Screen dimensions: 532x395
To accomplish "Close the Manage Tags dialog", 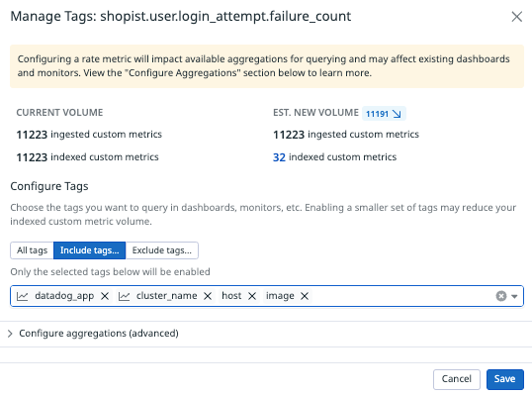I will coord(517,16).
